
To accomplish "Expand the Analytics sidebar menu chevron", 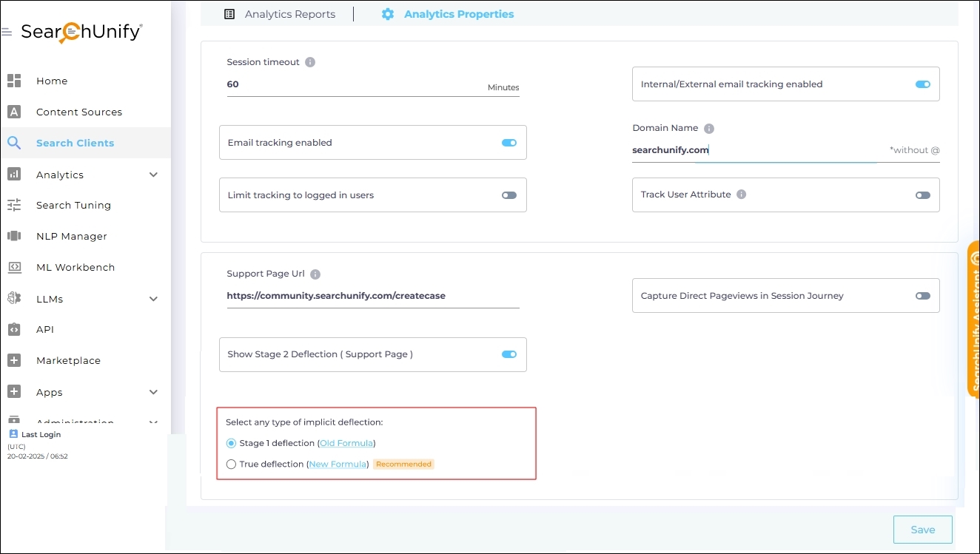I will coord(153,175).
